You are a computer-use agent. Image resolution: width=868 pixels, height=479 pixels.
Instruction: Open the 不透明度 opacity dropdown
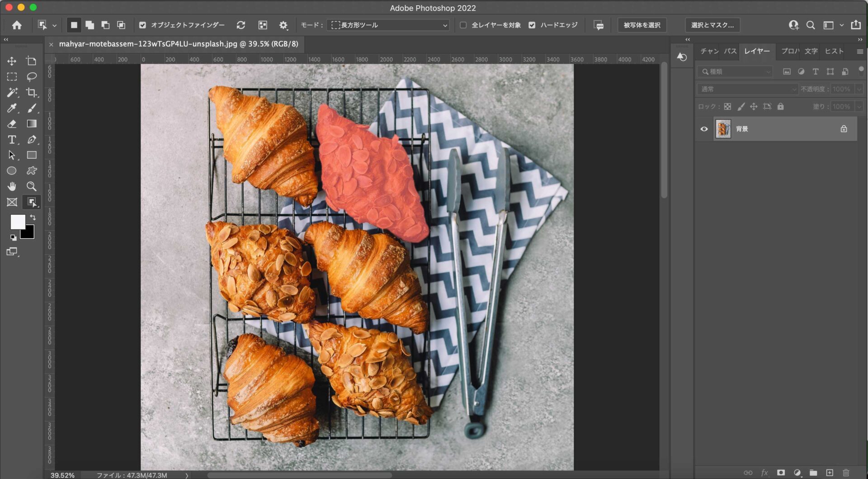pos(859,89)
